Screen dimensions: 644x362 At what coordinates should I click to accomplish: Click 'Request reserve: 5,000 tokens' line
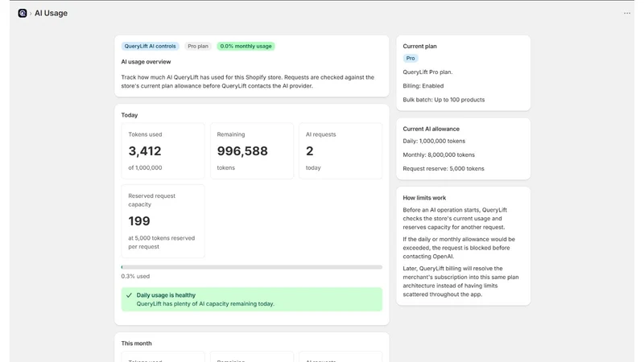click(x=444, y=168)
